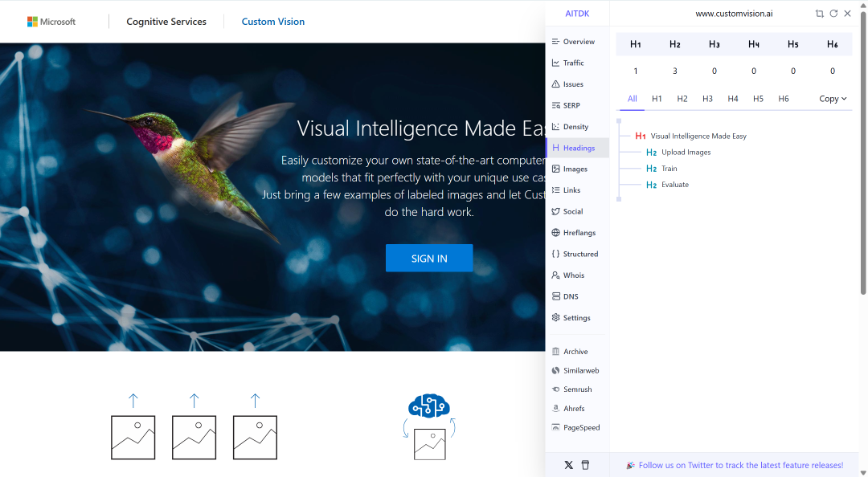Click the Settings gear icon
This screenshot has width=868, height=477.
tap(556, 318)
